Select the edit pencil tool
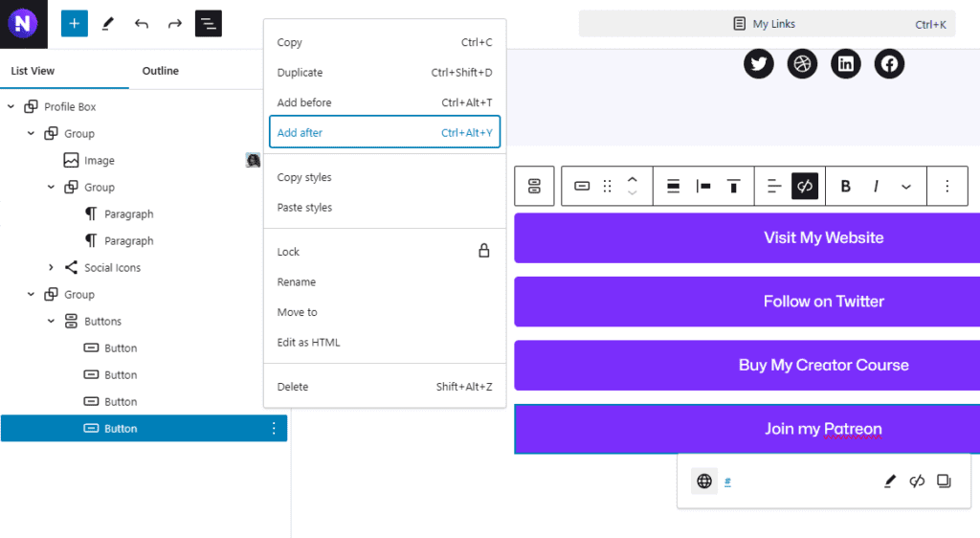The height and width of the screenshot is (538, 980). [107, 24]
